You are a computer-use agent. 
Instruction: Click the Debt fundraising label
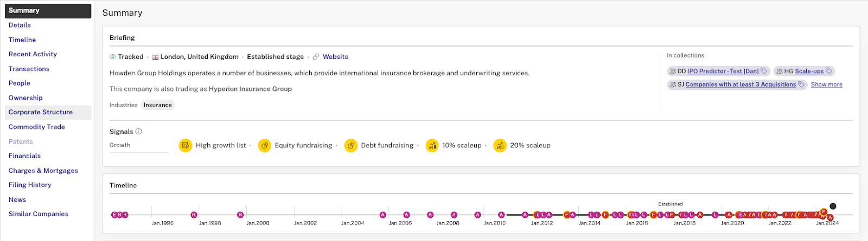point(387,145)
